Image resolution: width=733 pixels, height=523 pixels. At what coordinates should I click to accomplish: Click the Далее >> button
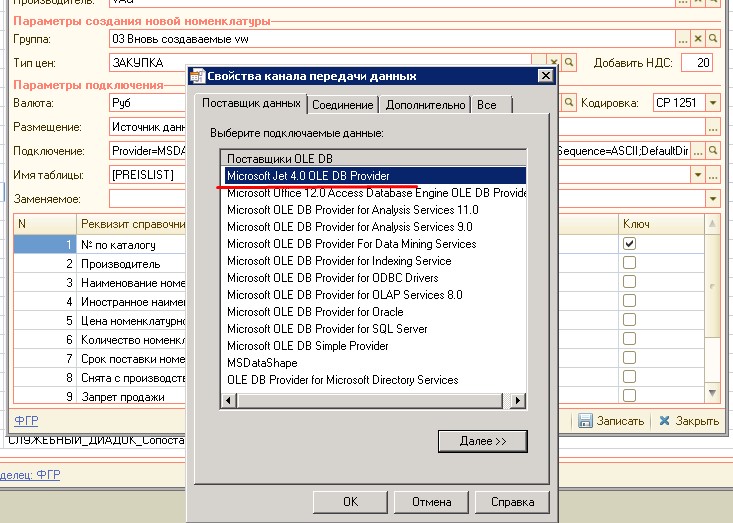click(x=483, y=441)
